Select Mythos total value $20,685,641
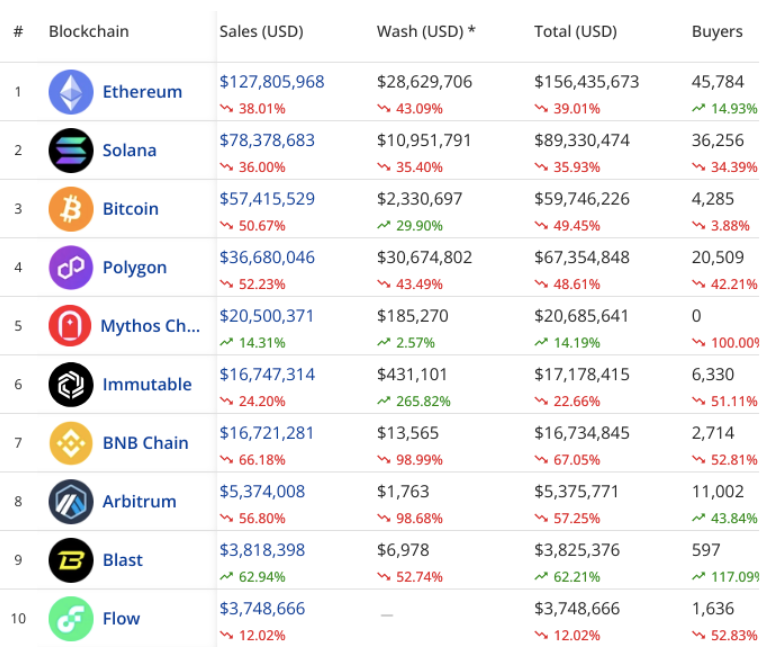 (x=582, y=316)
